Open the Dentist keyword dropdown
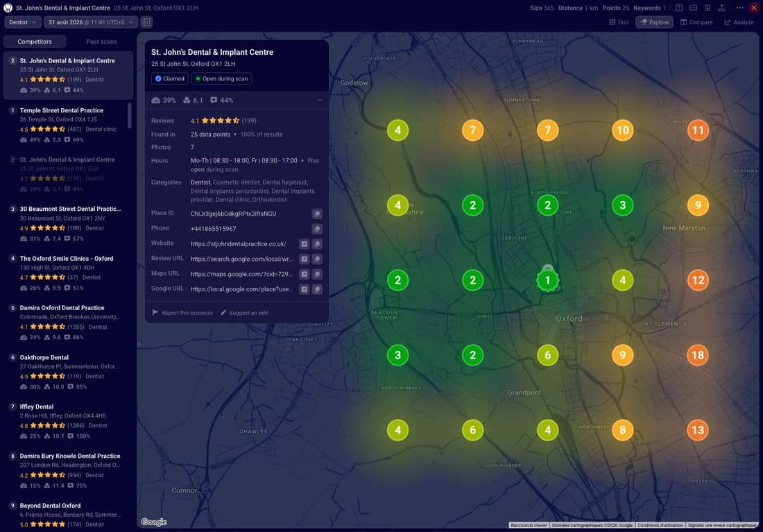 pos(22,22)
